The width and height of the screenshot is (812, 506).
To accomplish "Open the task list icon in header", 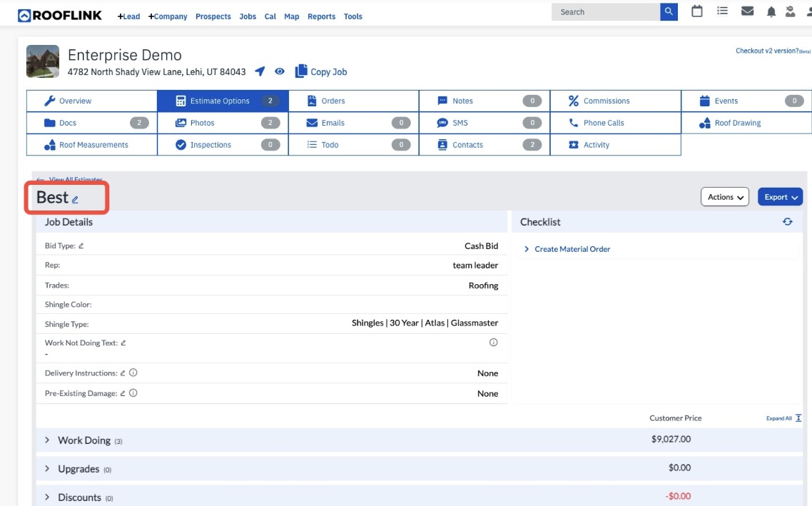I will pyautogui.click(x=722, y=11).
